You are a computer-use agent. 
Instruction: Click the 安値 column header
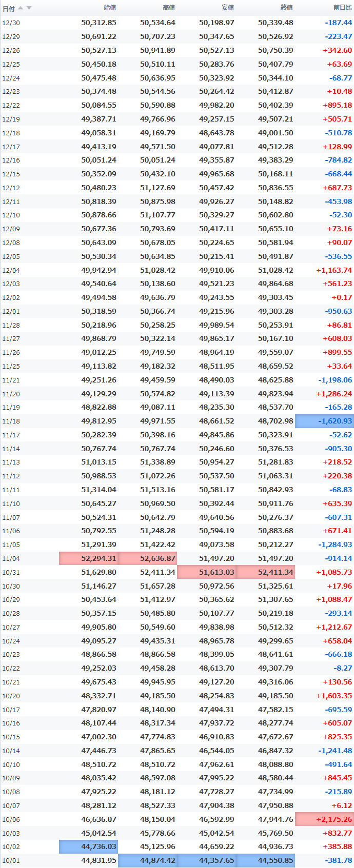pyautogui.click(x=228, y=8)
